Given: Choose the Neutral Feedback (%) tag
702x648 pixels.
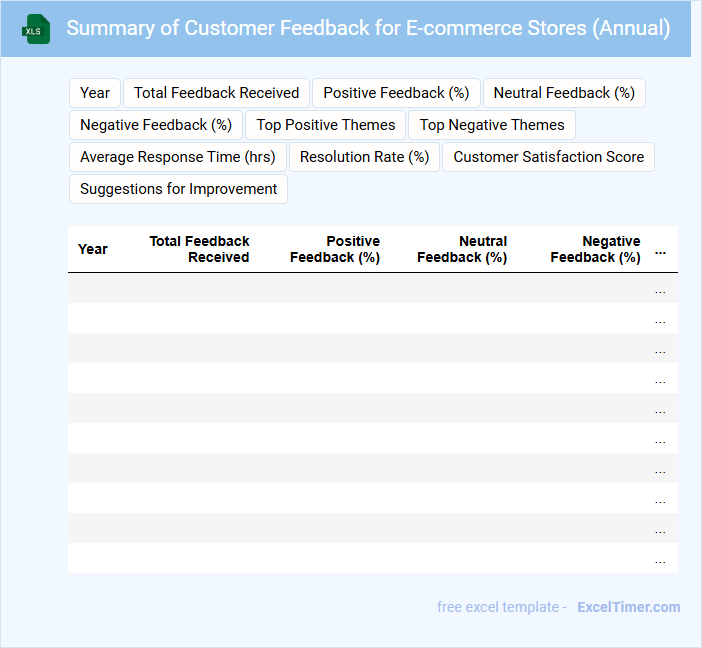Looking at the screenshot, I should coord(564,93).
